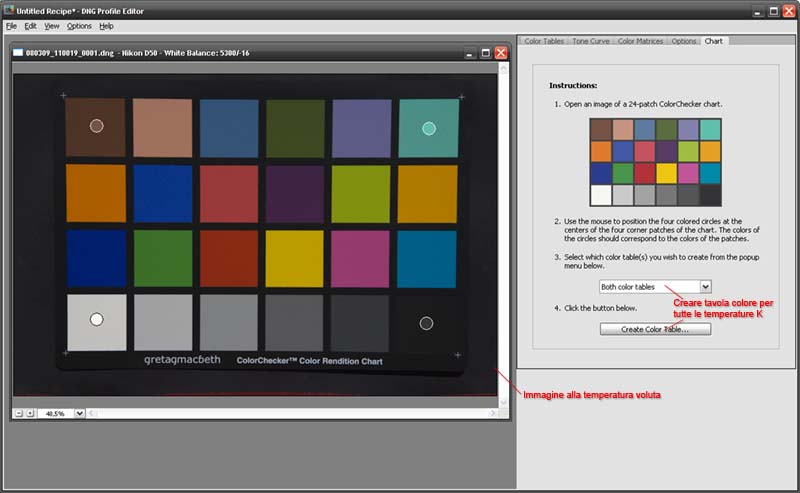Switch to the Color Matrices tab
Image resolution: width=800 pixels, height=493 pixels.
(x=640, y=41)
